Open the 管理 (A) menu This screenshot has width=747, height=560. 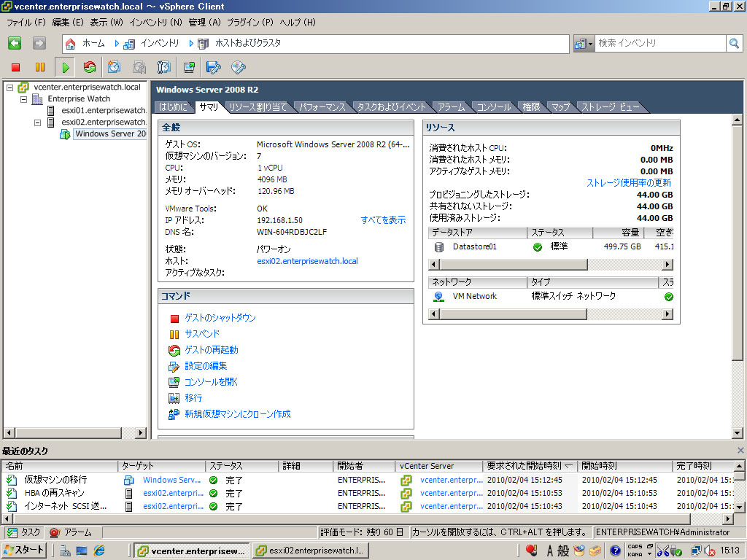coord(204,23)
